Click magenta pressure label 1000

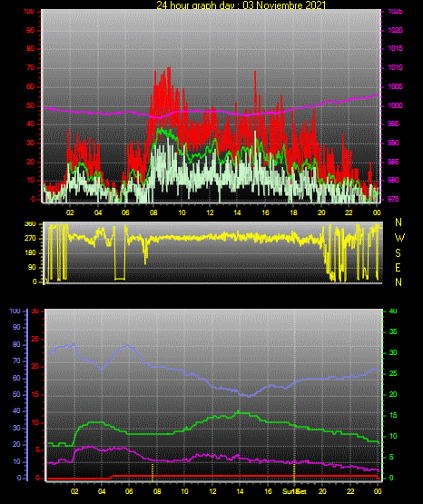395,105
